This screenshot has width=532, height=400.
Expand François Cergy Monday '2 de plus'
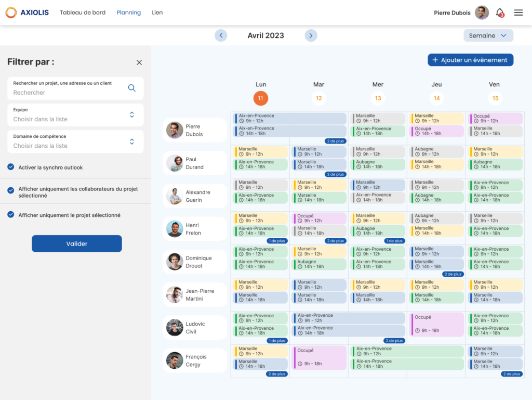[277, 374]
